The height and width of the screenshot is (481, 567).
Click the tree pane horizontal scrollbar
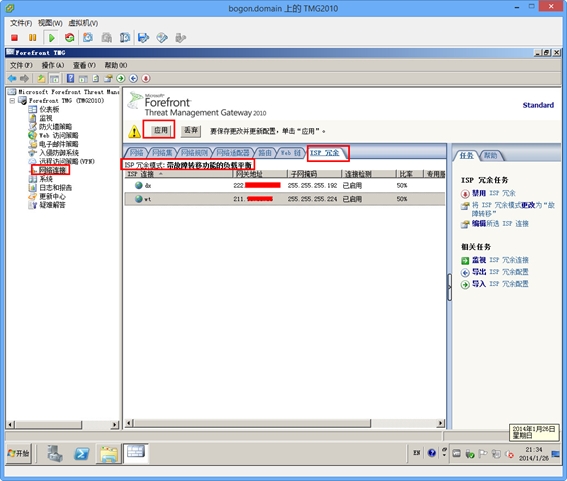coord(48,424)
